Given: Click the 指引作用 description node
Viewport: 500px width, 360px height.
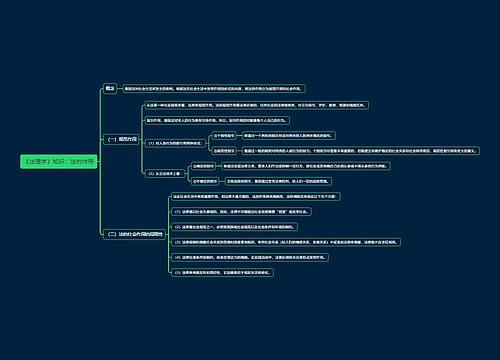Looking at the screenshot, I should [217, 120].
